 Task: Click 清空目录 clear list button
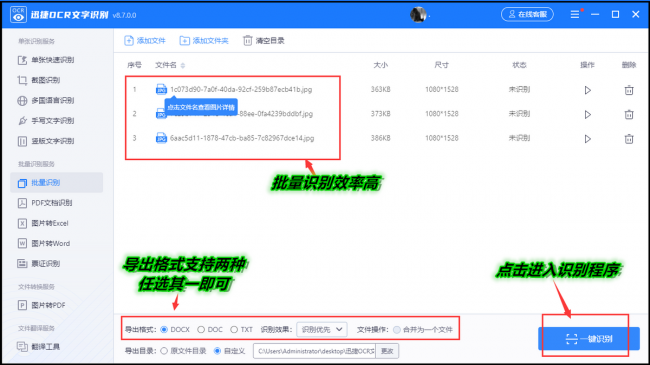click(x=264, y=41)
